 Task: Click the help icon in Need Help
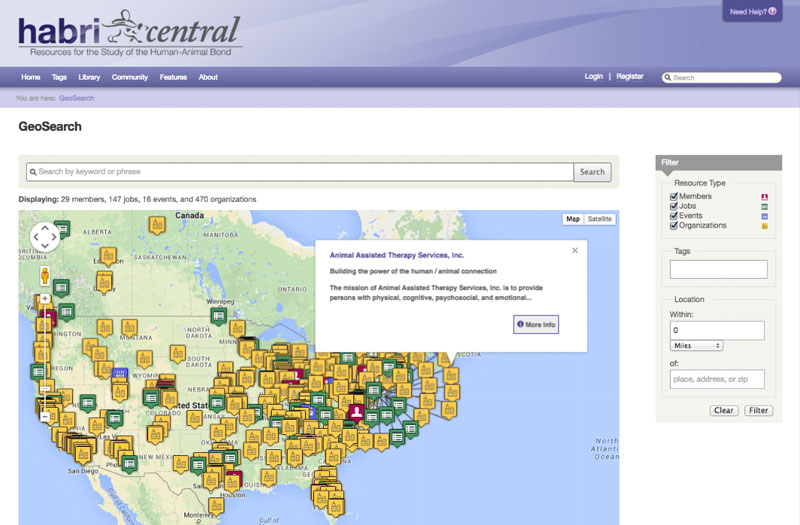pos(772,11)
